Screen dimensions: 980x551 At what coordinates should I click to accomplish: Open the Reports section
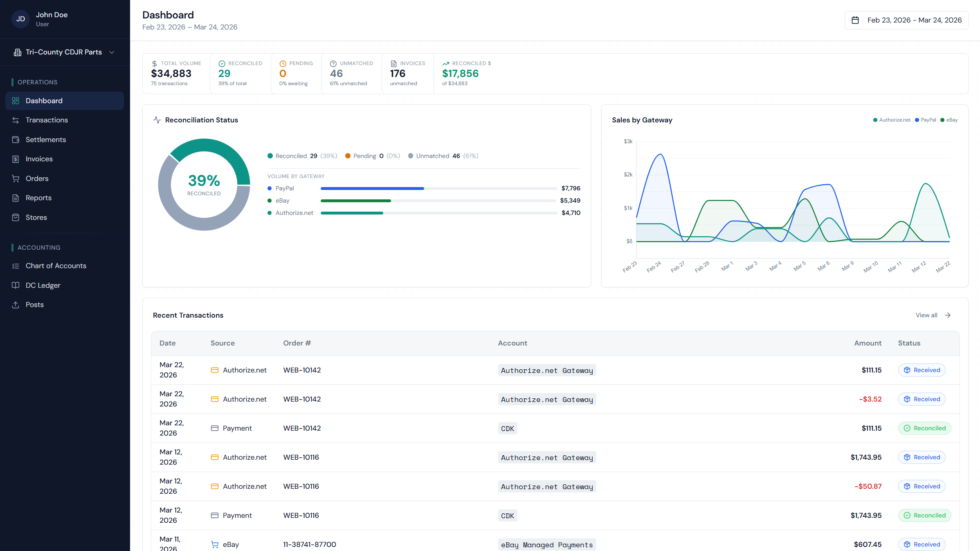pos(38,198)
